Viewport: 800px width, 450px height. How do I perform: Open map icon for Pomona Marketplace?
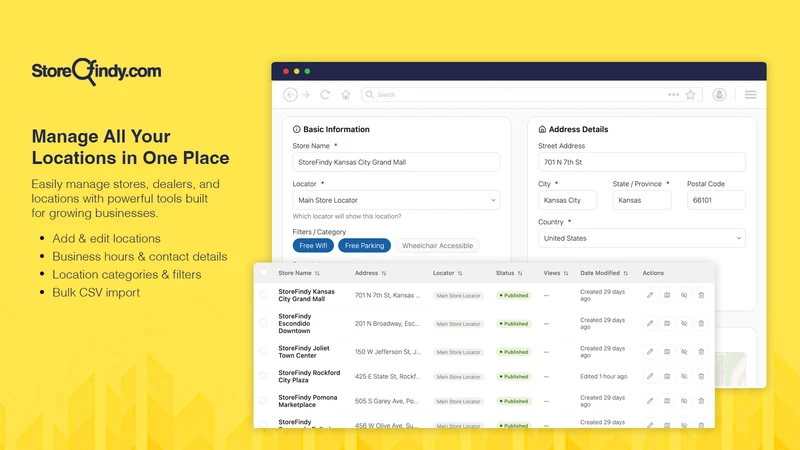pyautogui.click(x=667, y=401)
